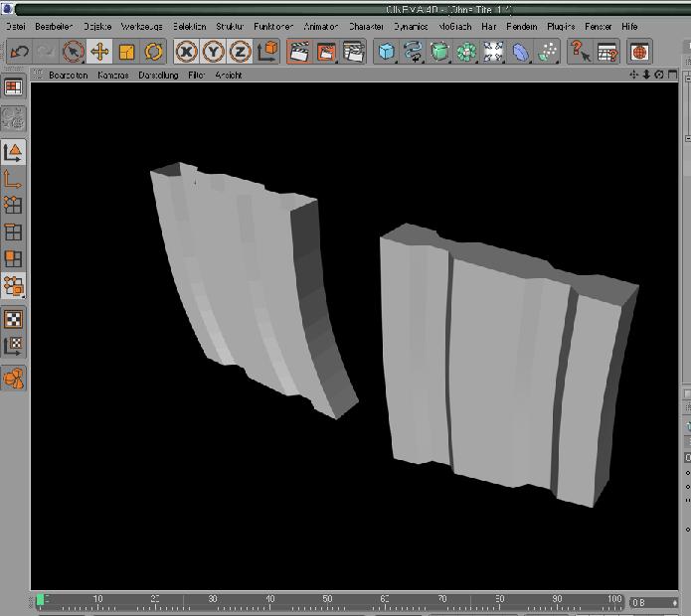Click the green current frame marker on timeline
Image resolution: width=691 pixels, height=616 pixels.
pyautogui.click(x=40, y=600)
